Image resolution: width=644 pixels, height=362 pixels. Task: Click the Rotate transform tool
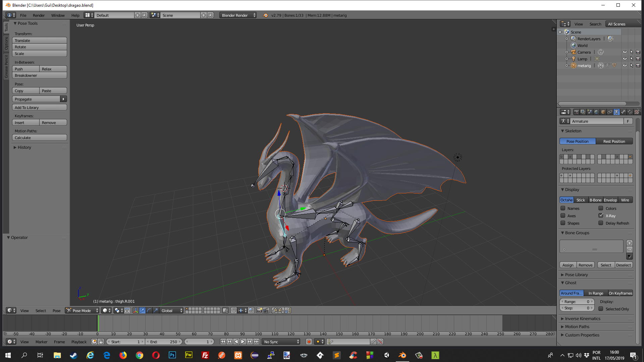39,47
